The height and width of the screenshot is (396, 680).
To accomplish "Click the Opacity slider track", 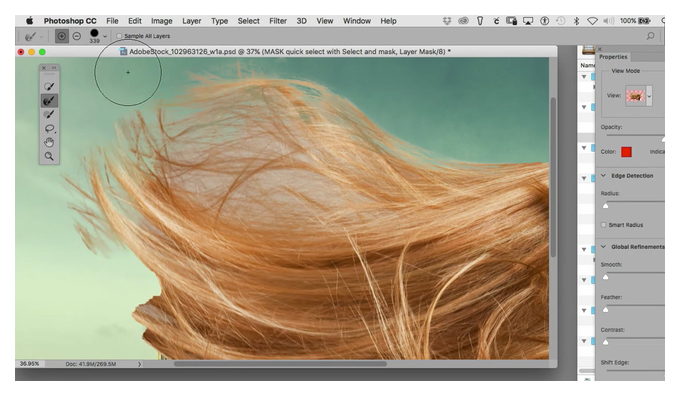I will click(635, 135).
